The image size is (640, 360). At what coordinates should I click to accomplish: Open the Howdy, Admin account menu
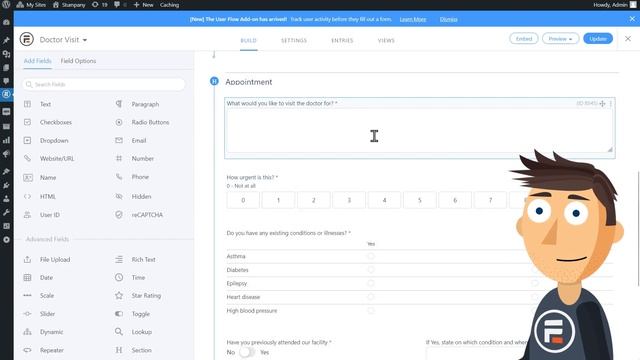point(614,5)
